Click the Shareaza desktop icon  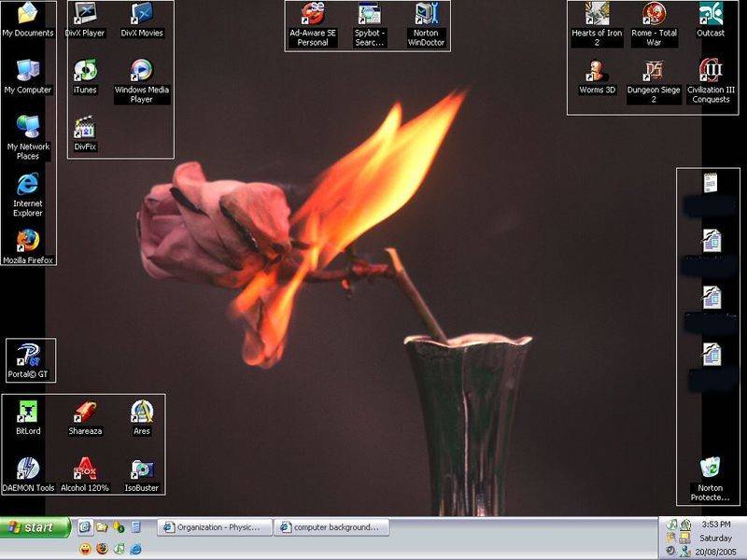(85, 413)
